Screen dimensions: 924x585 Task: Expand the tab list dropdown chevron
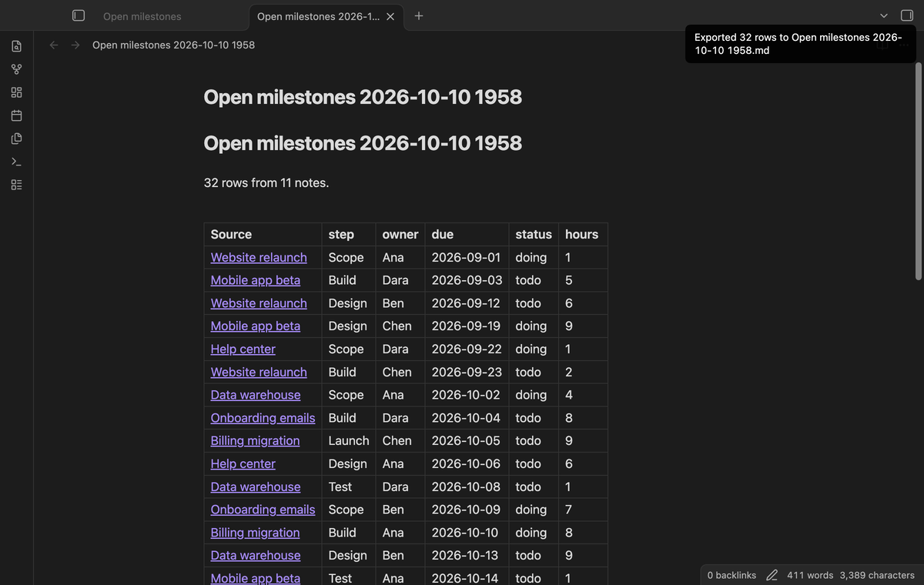(x=884, y=15)
